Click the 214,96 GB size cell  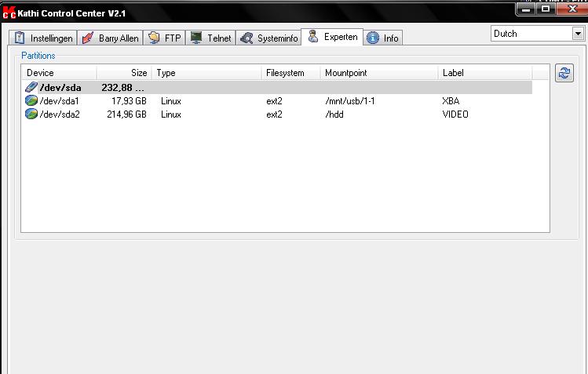126,114
